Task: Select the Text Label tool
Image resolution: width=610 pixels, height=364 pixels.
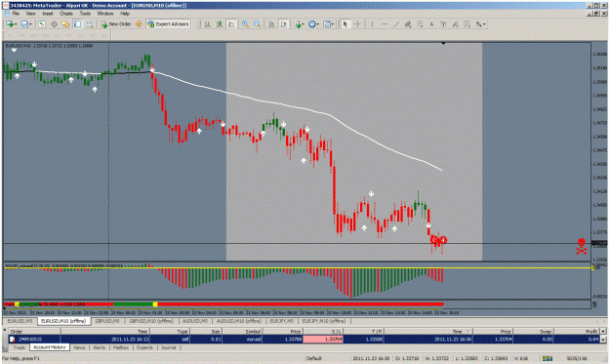Action: 443,24
